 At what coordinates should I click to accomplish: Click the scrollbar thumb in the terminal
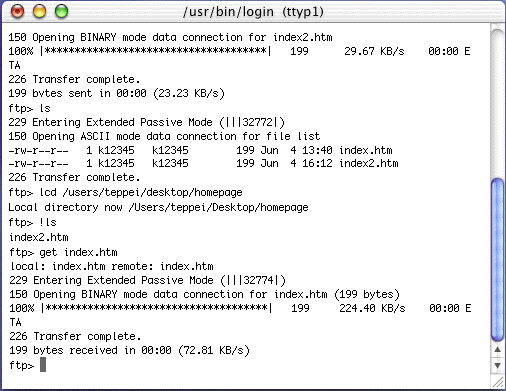pos(497,259)
